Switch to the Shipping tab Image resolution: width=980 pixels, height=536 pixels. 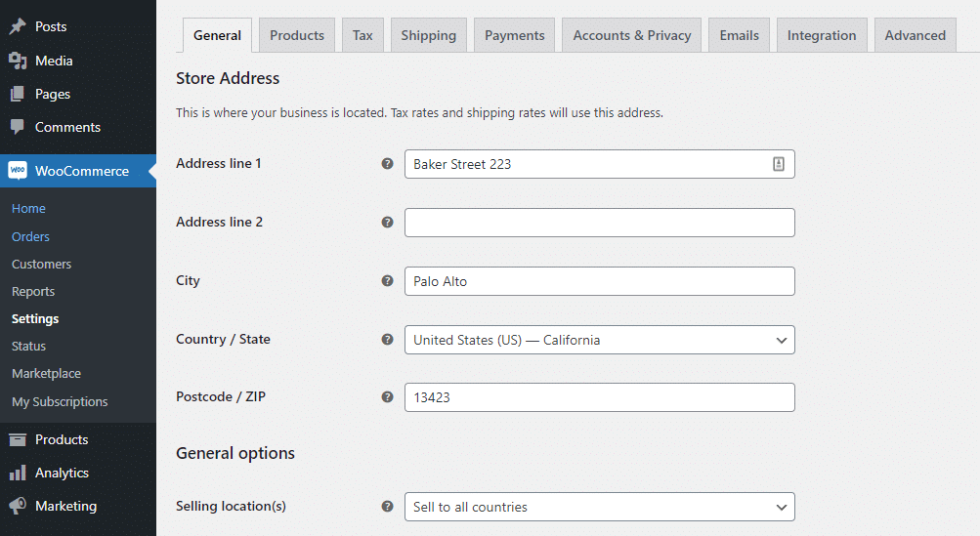point(428,35)
